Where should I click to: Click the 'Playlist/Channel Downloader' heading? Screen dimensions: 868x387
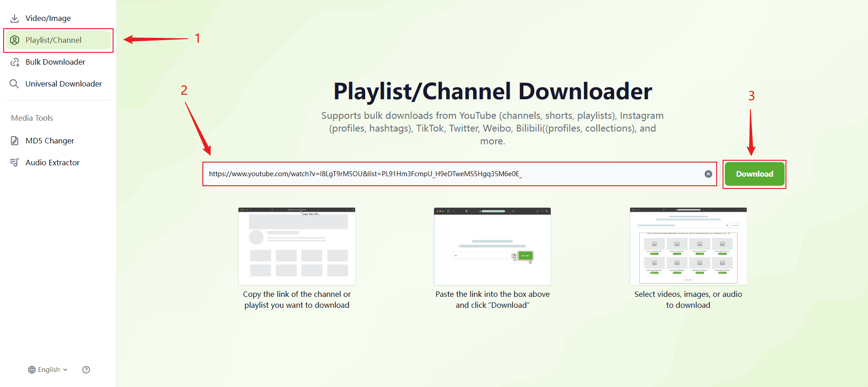tap(493, 92)
